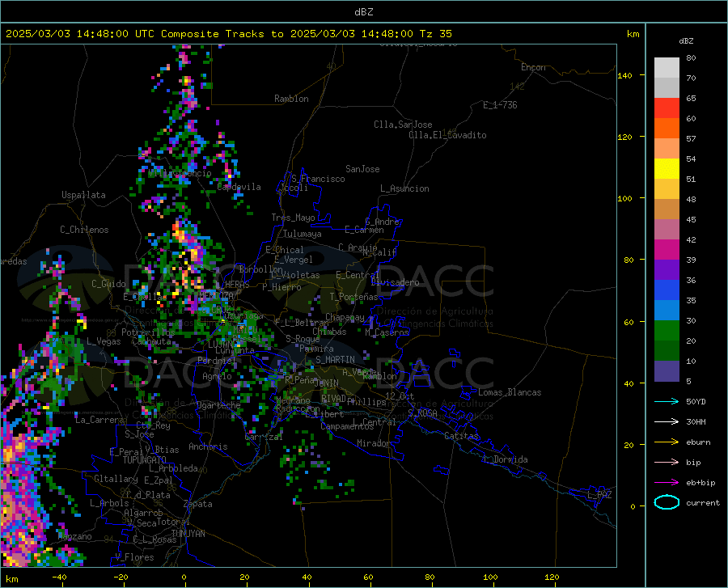Select the light gray 70 dBZ swatch

667,68
